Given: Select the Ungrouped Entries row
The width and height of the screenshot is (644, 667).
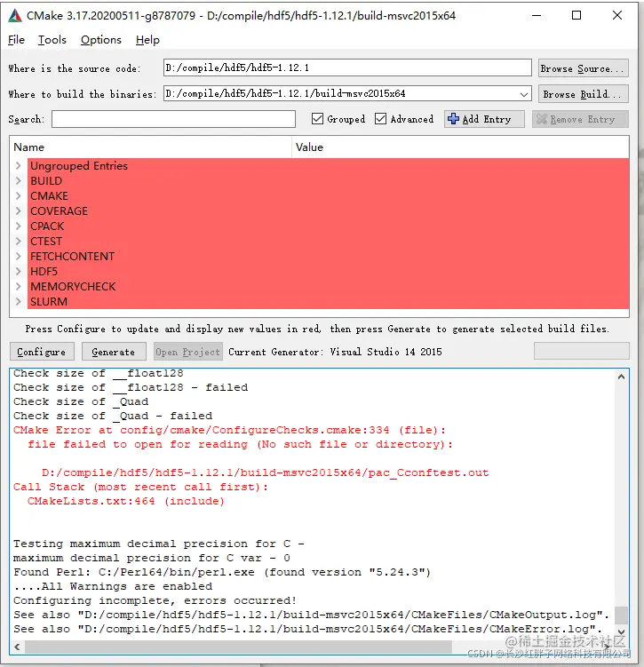Looking at the screenshot, I should pyautogui.click(x=328, y=165).
